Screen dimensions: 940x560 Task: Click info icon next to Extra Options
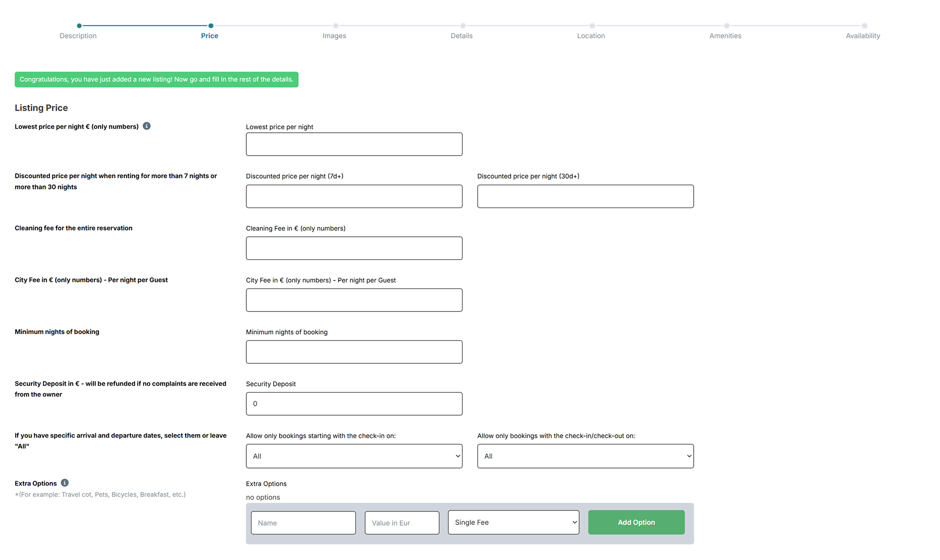tap(65, 483)
